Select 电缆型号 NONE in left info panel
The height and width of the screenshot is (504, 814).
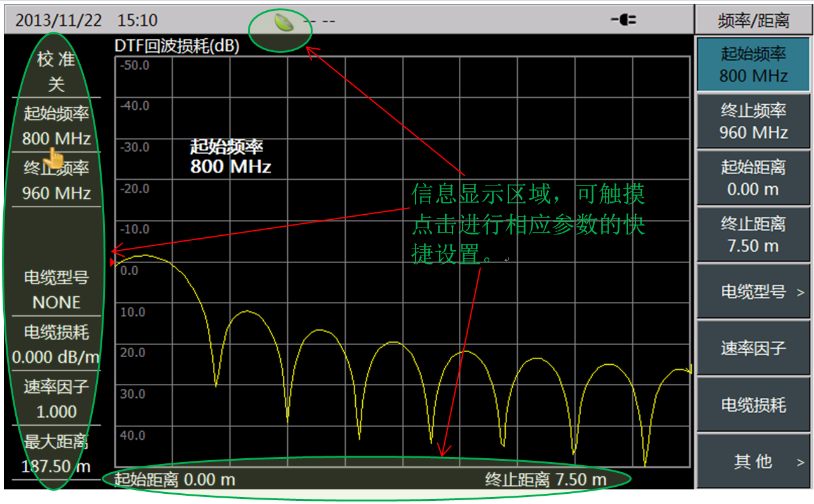coord(56,290)
